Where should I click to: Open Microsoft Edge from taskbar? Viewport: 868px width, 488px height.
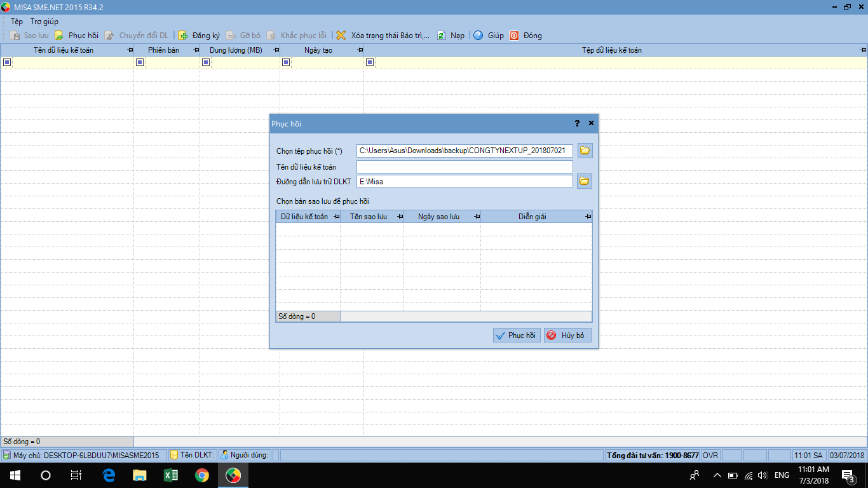109,475
